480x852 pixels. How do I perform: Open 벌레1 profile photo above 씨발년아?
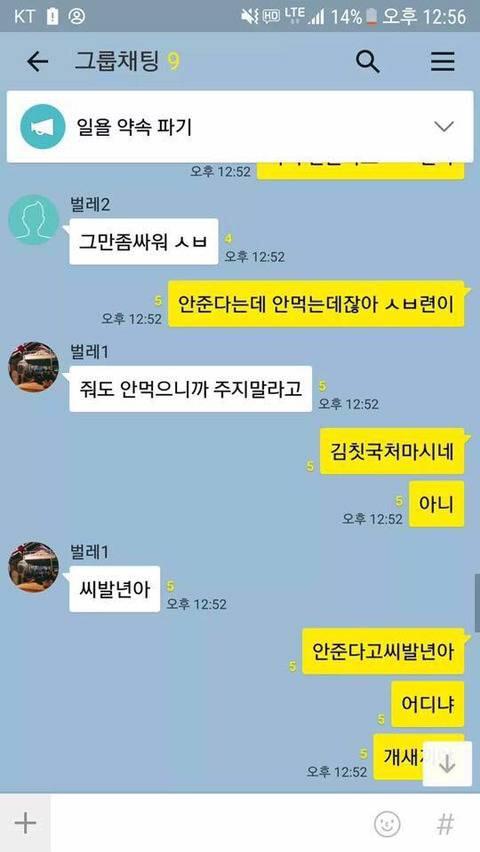click(x=33, y=567)
